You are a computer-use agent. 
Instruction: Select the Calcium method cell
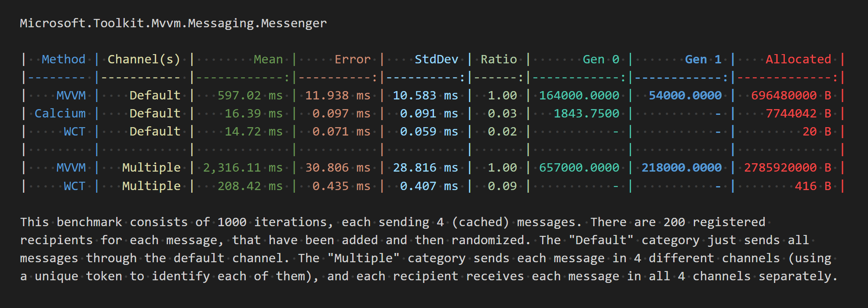60,114
